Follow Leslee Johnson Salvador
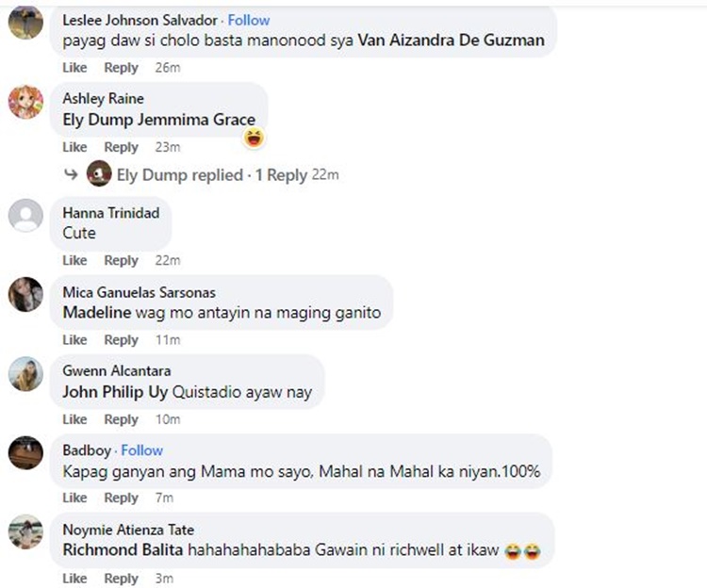 (249, 20)
